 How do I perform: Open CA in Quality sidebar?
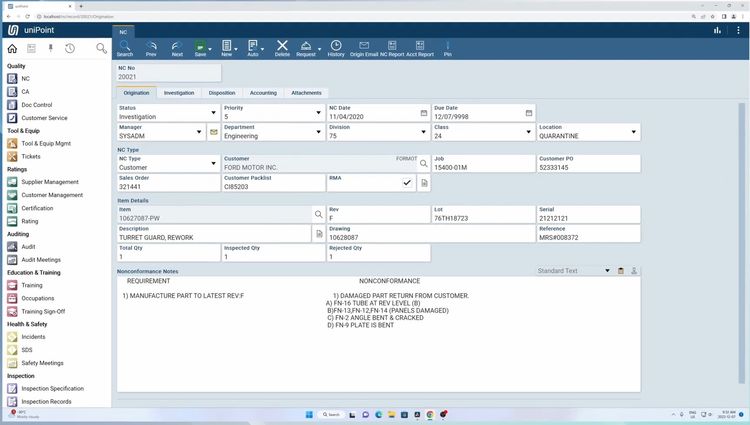25,91
